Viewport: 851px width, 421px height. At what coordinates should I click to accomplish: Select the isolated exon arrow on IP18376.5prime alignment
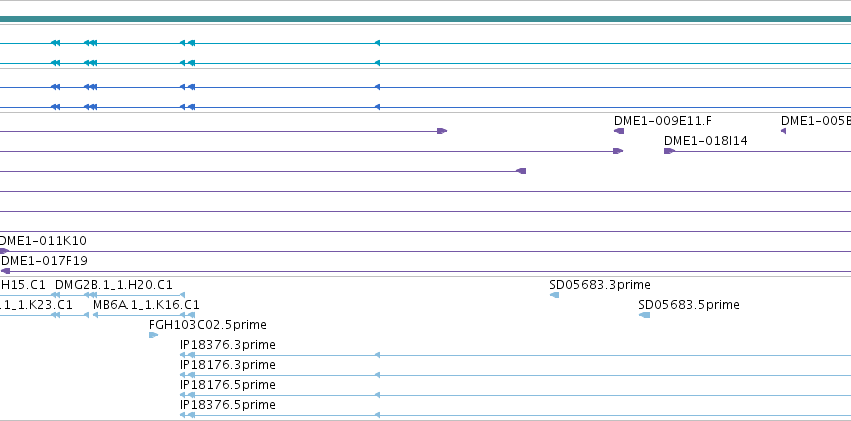pos(377,415)
